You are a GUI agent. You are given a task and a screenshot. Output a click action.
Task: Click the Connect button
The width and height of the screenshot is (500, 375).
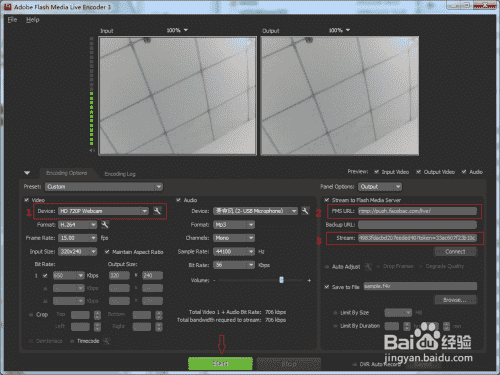[455, 252]
